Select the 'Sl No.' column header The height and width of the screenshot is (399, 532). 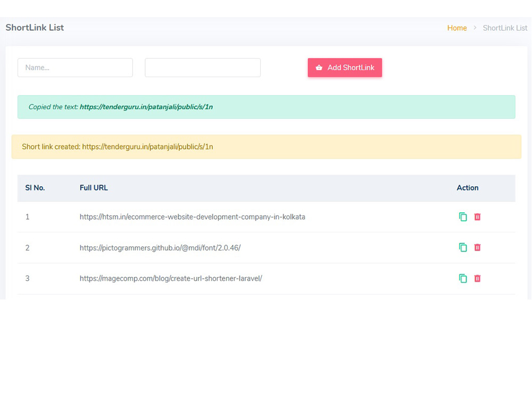click(x=35, y=188)
